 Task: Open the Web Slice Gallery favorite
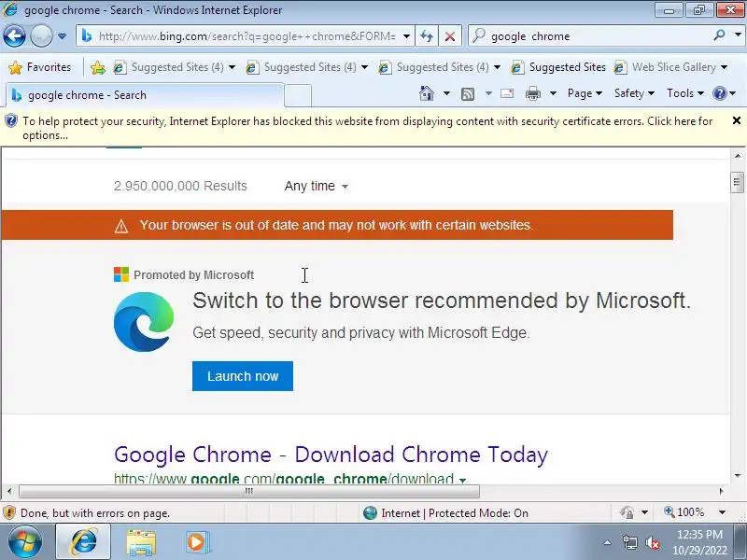click(665, 67)
